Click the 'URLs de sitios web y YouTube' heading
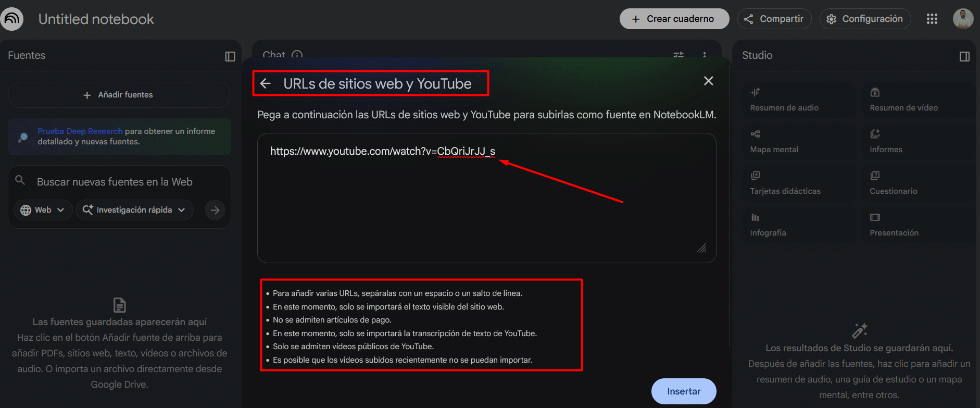This screenshot has width=980, height=408. click(x=378, y=84)
